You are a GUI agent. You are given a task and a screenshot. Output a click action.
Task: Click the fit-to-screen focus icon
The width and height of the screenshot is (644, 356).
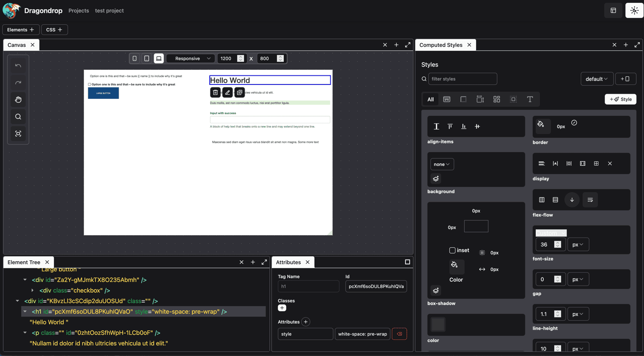coord(18,134)
